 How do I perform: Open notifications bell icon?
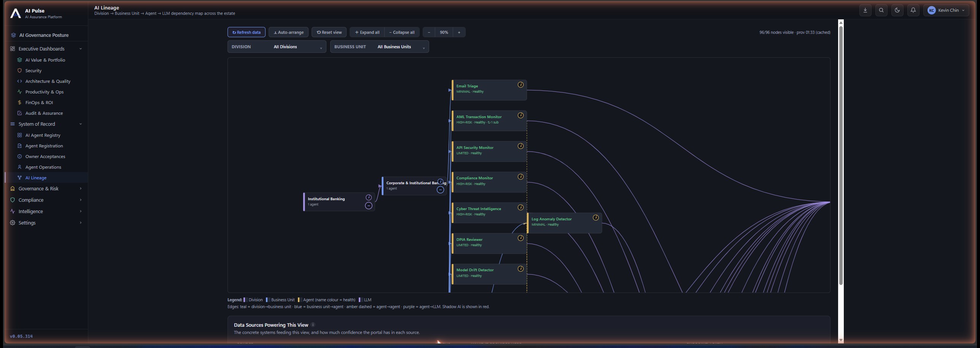[x=913, y=10]
